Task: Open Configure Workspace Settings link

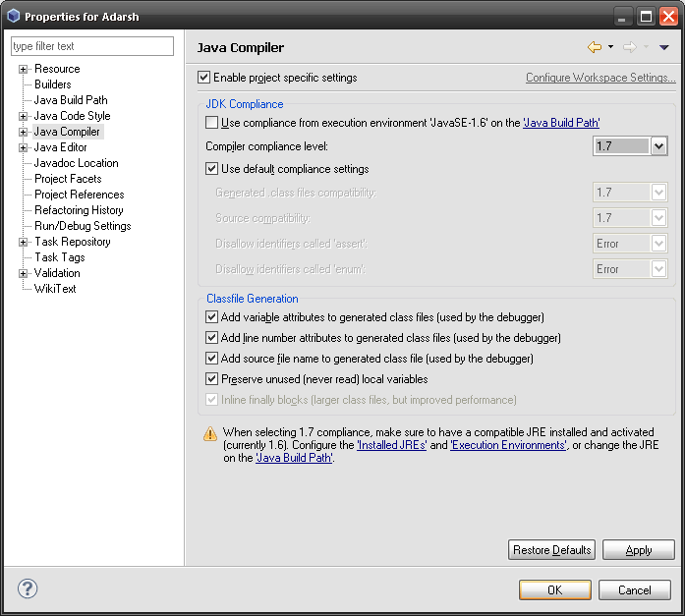Action: pyautogui.click(x=599, y=78)
